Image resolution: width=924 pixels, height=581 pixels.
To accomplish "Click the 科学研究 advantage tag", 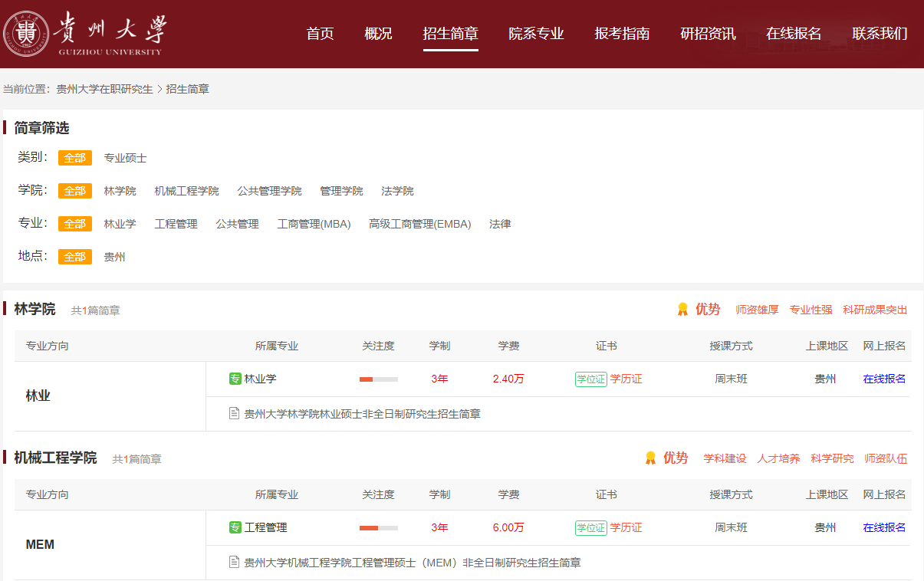I will [x=832, y=458].
